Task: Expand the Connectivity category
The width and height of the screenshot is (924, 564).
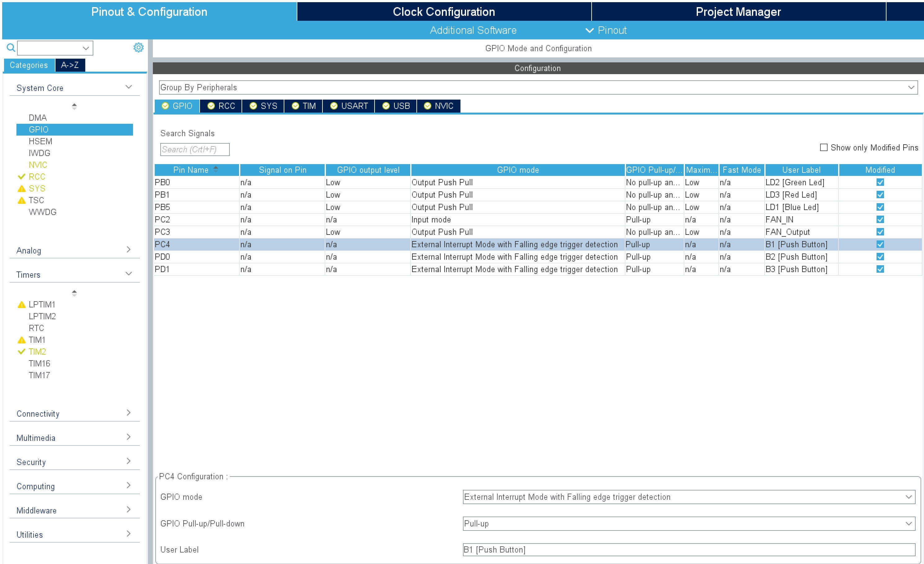Action: (74, 414)
